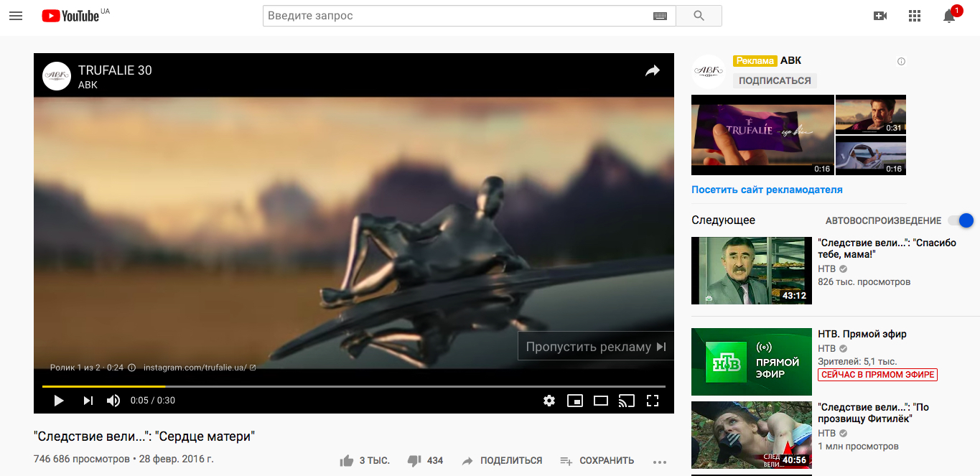The height and width of the screenshot is (476, 980).
Task: Click the Поделиться share option
Action: [x=502, y=460]
